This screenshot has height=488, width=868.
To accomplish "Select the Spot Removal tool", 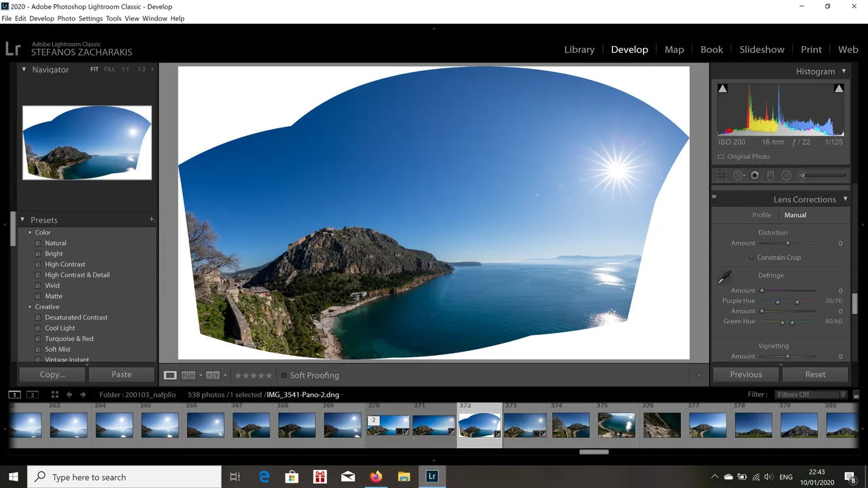I will point(738,176).
